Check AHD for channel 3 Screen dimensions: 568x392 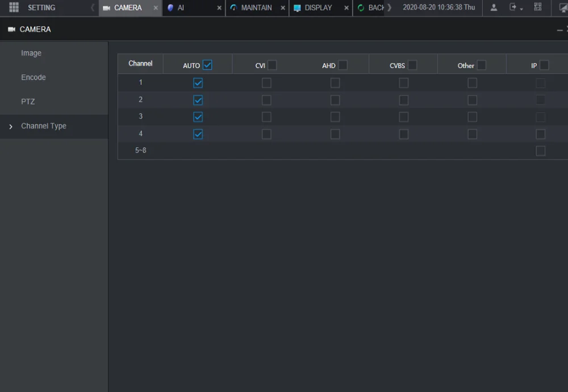pos(335,117)
